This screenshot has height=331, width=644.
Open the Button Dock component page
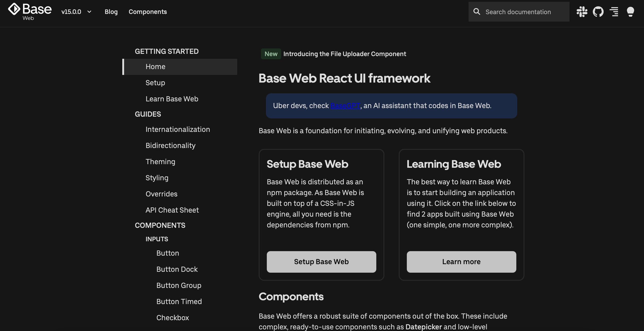click(177, 269)
